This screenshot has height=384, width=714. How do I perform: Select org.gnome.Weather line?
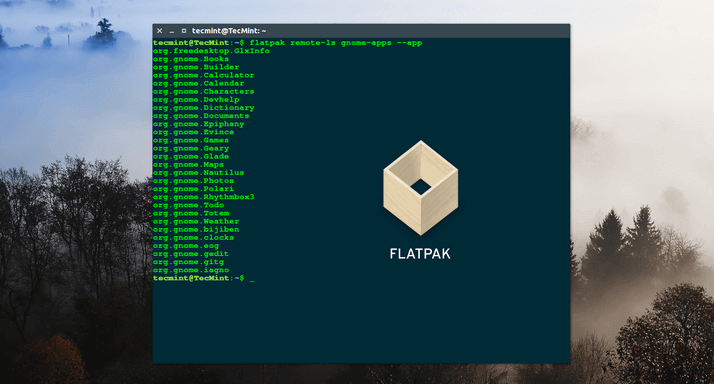[196, 222]
